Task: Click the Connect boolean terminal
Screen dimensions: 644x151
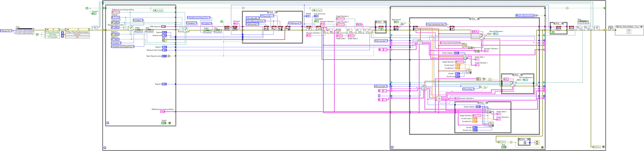Action: coord(94,14)
